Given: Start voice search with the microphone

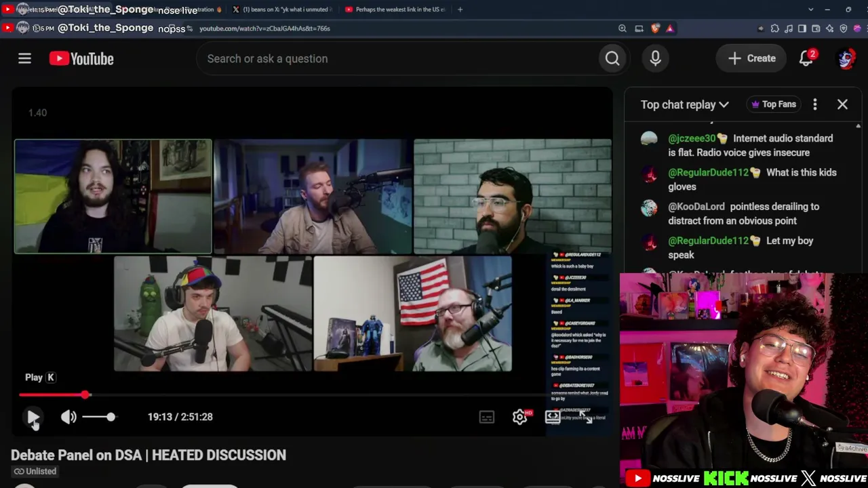Looking at the screenshot, I should pyautogui.click(x=655, y=59).
